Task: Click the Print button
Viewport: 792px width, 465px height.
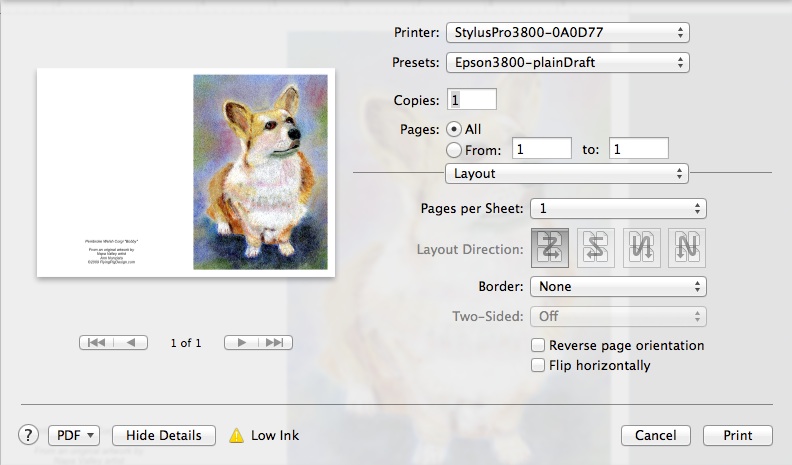Action: pyautogui.click(x=738, y=436)
